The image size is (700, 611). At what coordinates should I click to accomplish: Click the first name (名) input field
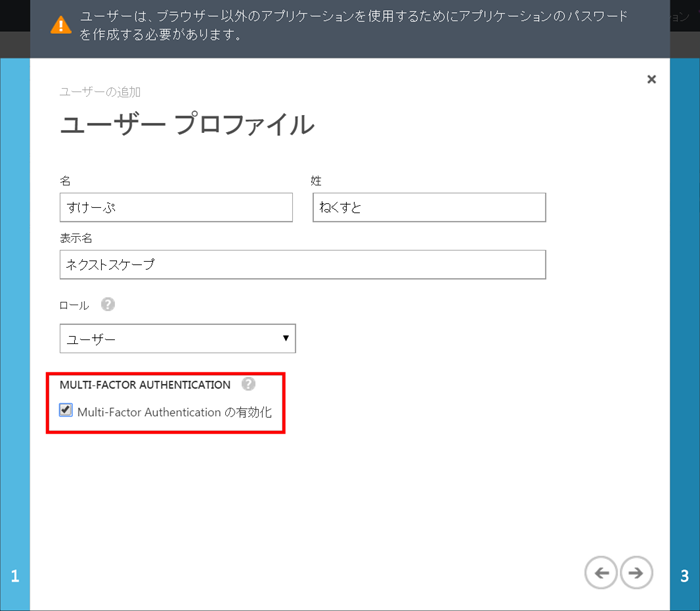click(x=176, y=207)
